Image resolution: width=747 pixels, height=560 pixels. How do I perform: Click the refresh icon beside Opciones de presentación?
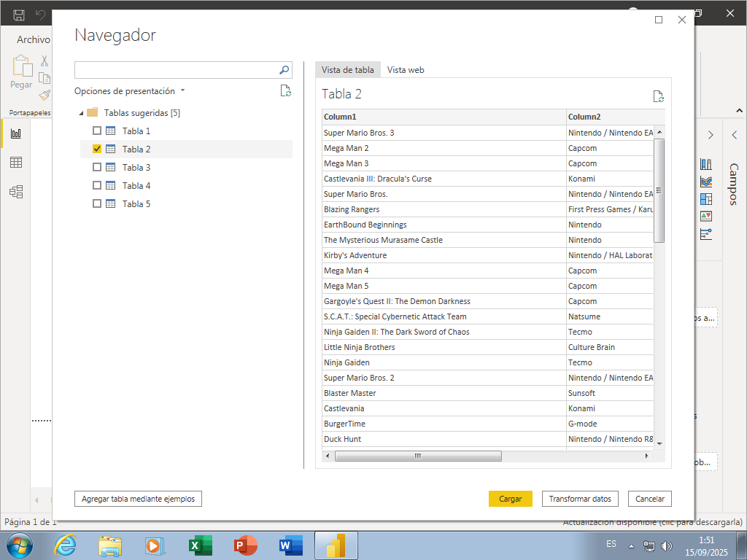point(285,90)
